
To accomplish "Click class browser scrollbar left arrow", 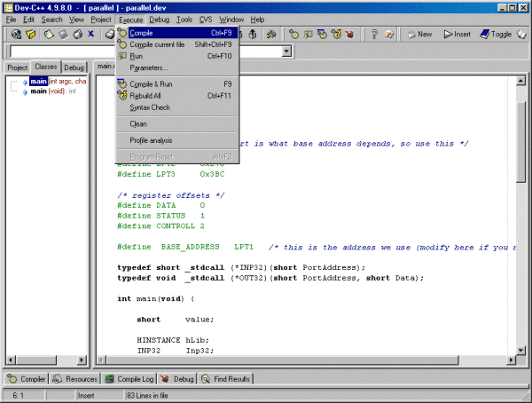I will tap(12, 360).
